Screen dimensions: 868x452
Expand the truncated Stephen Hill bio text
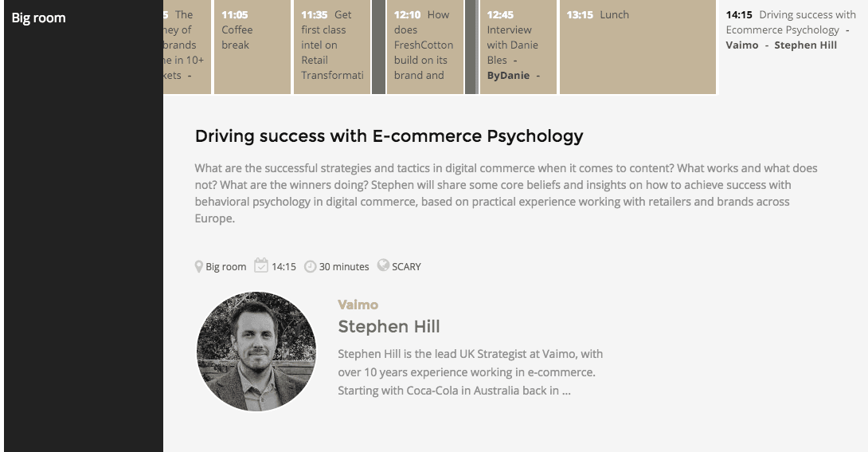pyautogui.click(x=470, y=372)
